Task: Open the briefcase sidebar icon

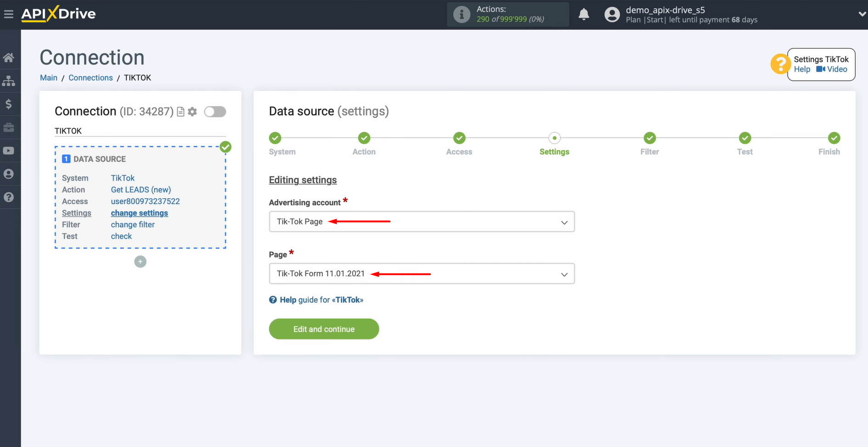Action: [9, 127]
